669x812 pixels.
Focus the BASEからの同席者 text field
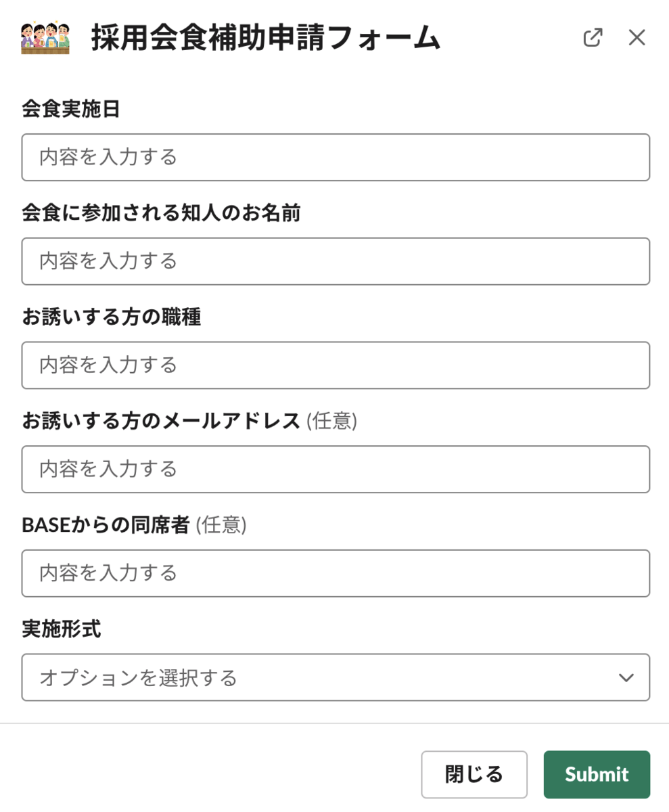pos(336,573)
